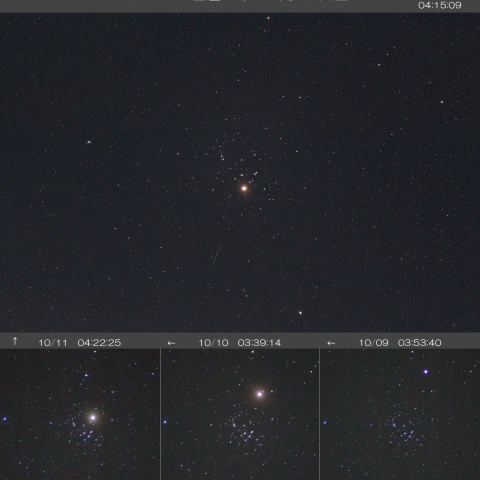Open the 10/10 star cluster thumbnail
This screenshot has width=480, height=480.
click(x=240, y=414)
